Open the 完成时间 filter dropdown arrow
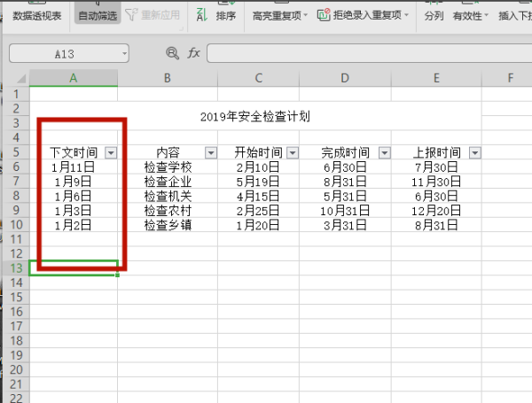This screenshot has width=532, height=403. (x=385, y=153)
